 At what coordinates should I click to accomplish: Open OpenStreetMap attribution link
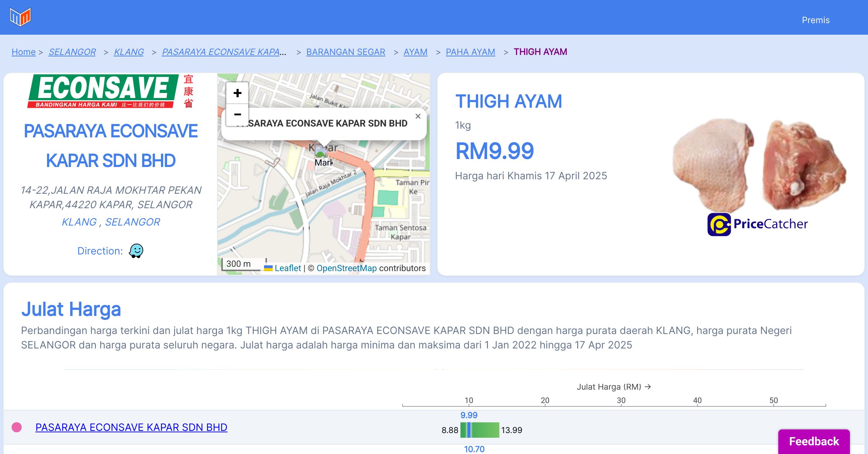tap(346, 268)
